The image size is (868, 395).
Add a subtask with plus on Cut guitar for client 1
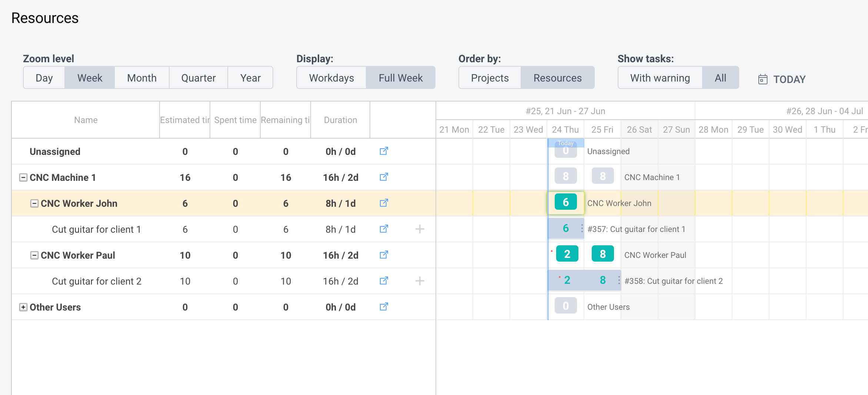coord(420,229)
